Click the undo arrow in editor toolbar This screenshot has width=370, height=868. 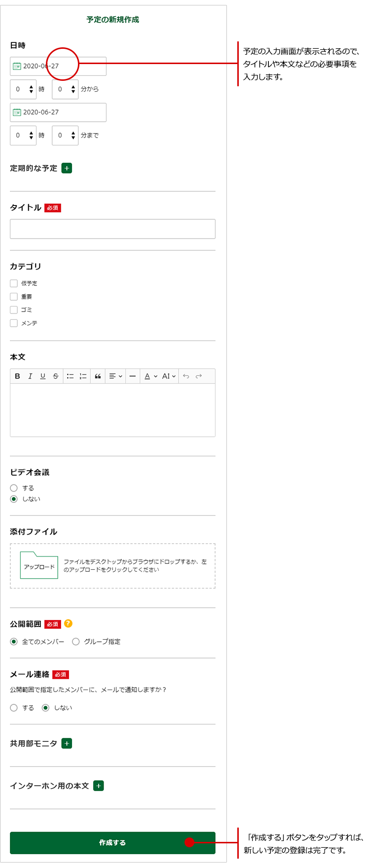click(x=186, y=376)
